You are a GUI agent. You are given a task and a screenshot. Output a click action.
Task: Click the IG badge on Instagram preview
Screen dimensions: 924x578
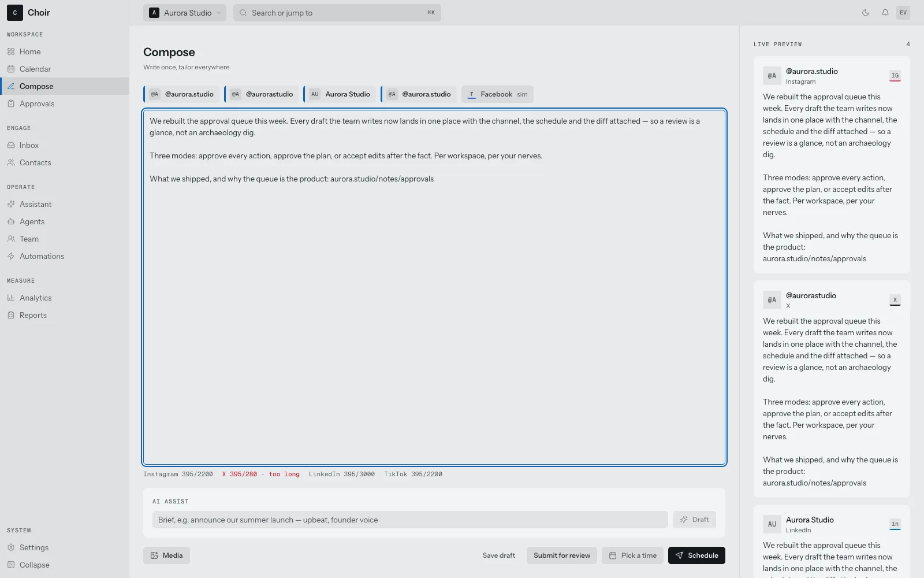[x=895, y=76]
